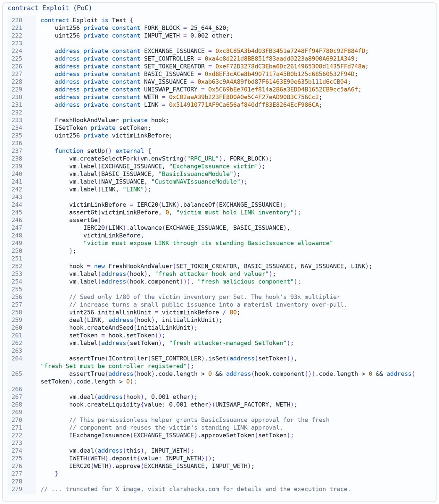439x504 pixels.
Task: Click the '0.002 ether' value
Action: click(210, 36)
